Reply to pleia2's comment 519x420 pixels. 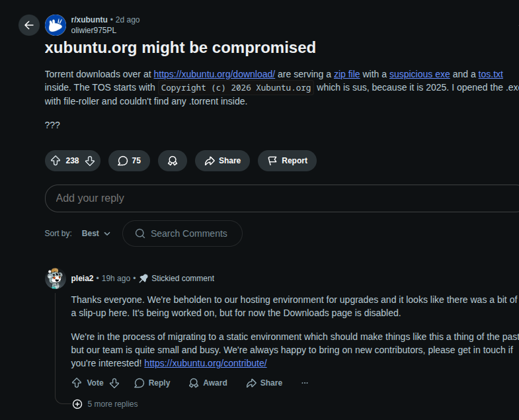point(152,383)
